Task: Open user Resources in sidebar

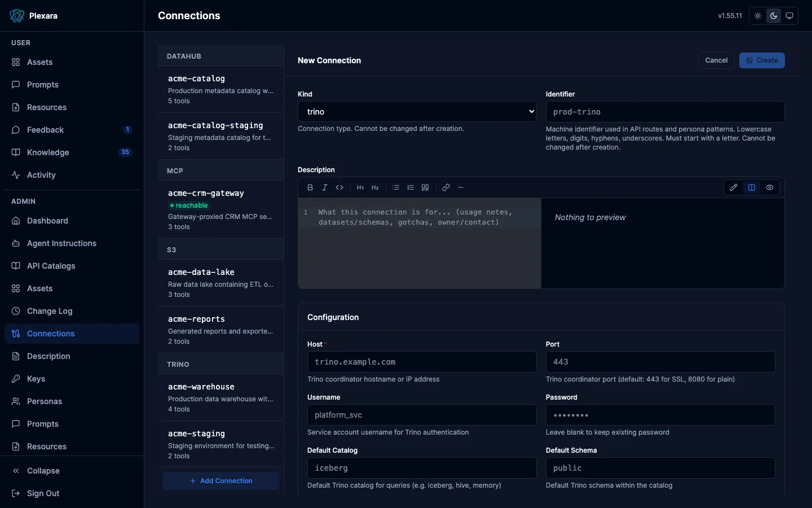Action: click(x=72, y=107)
